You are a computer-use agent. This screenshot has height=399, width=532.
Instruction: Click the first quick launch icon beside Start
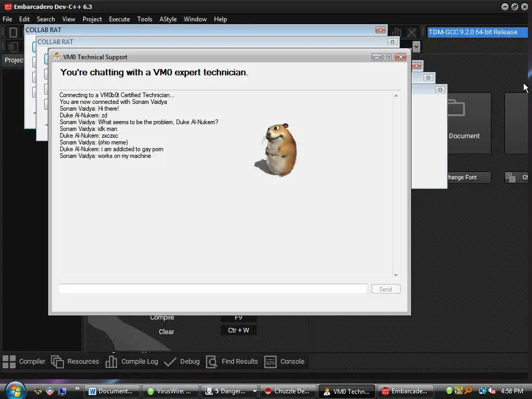(x=37, y=391)
